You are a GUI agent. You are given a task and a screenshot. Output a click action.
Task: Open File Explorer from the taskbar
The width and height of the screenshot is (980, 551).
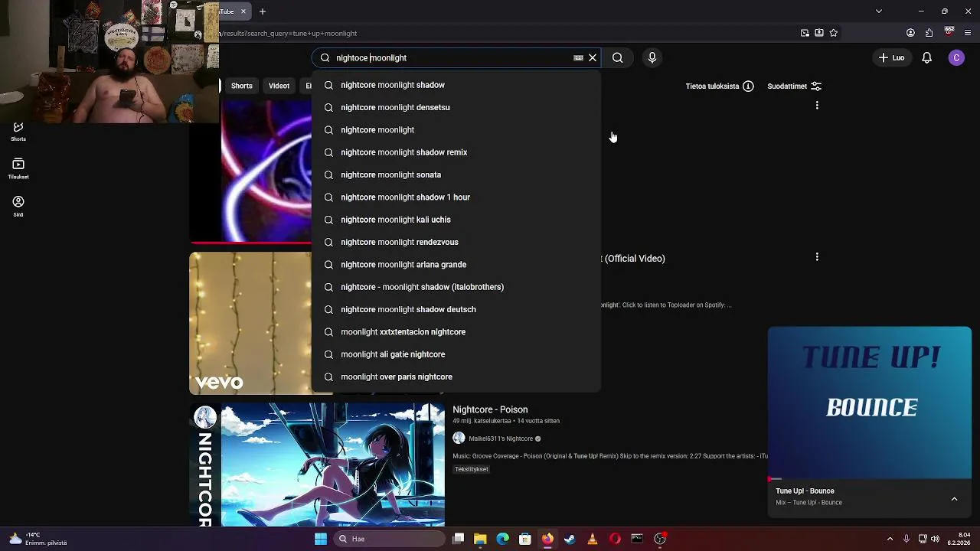pyautogui.click(x=480, y=539)
